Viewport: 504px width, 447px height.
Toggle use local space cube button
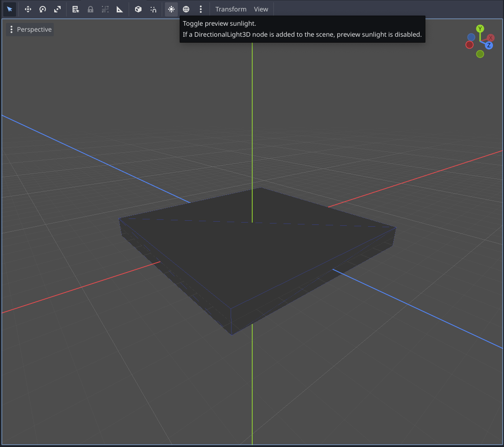[x=138, y=9]
